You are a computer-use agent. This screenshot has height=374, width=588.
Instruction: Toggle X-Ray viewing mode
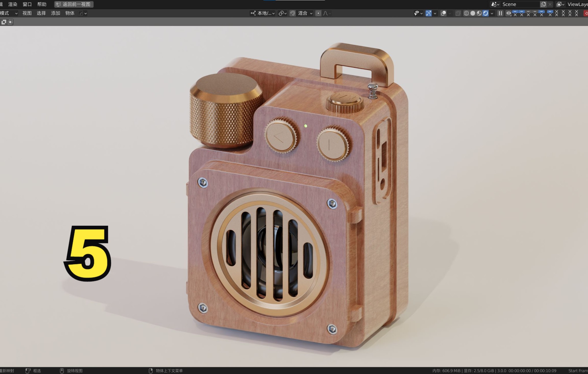[x=458, y=13]
